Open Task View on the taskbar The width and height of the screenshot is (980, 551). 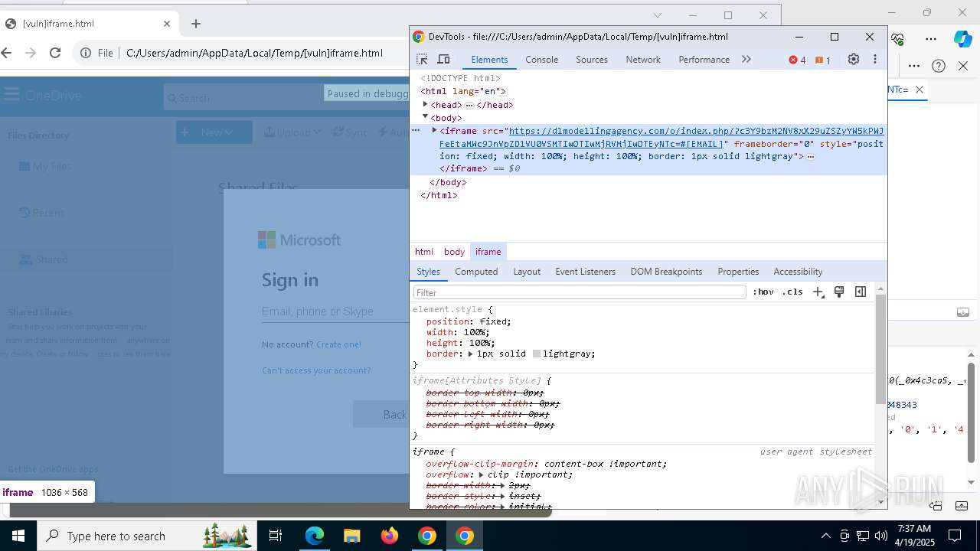276,536
